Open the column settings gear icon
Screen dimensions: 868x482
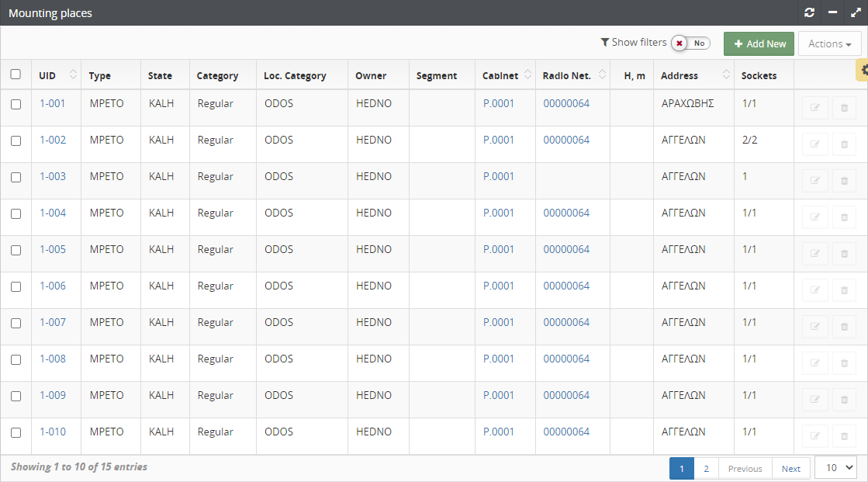(863, 70)
